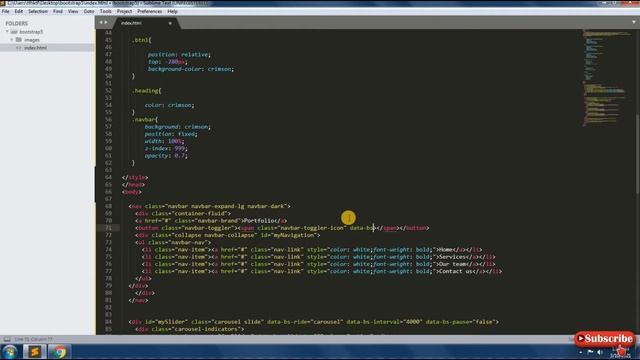Viewport: 640px width, 360px height.
Task: Open the Selection menu
Action: [x=38, y=11]
